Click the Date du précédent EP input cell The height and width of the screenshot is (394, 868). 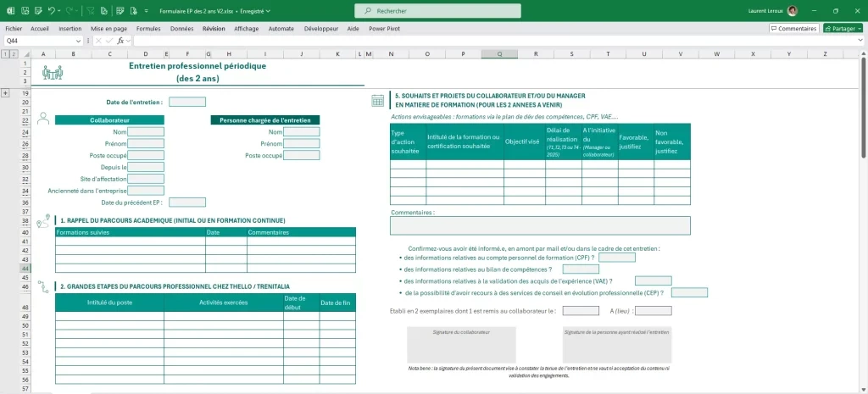tap(187, 203)
